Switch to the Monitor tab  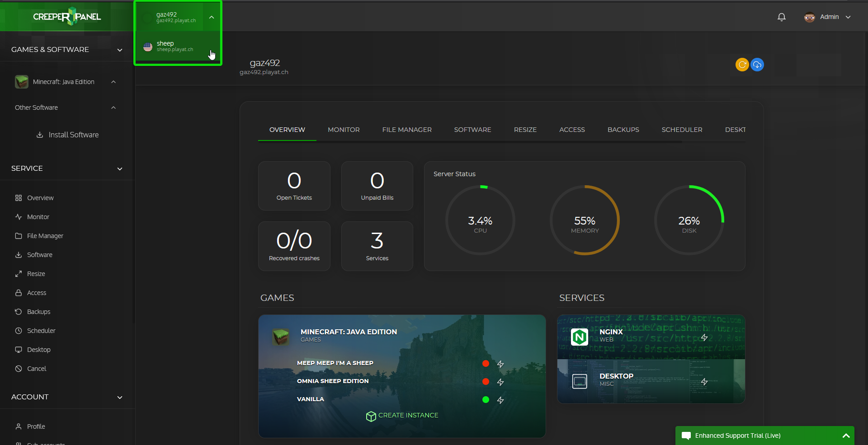click(344, 130)
